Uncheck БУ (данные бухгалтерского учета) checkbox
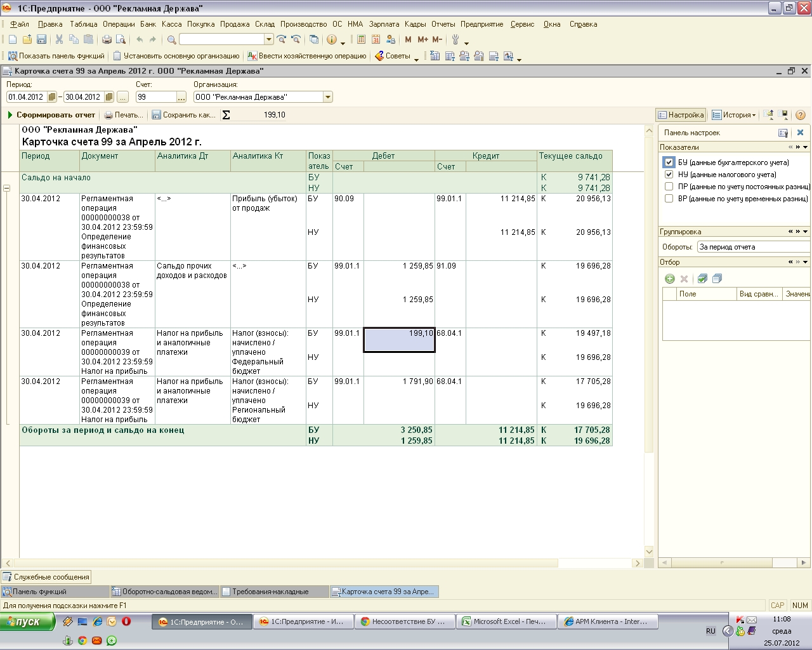 coord(669,162)
